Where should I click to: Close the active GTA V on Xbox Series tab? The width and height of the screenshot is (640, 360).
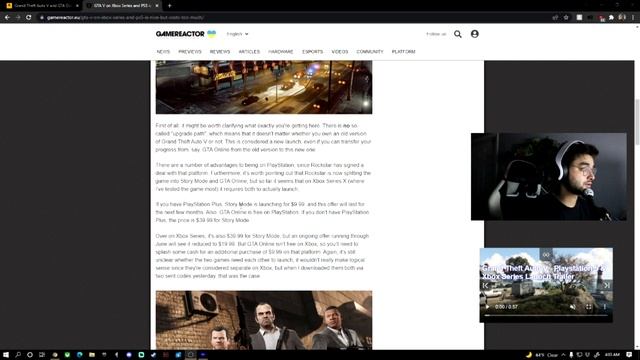(157, 6)
